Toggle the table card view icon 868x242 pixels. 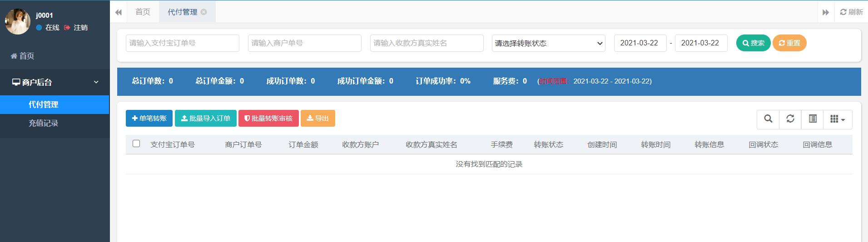click(813, 119)
